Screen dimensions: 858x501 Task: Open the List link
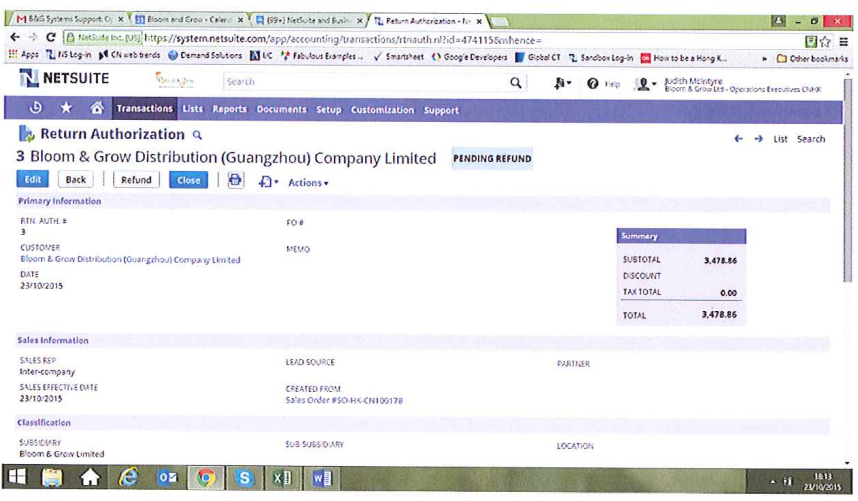tap(780, 139)
